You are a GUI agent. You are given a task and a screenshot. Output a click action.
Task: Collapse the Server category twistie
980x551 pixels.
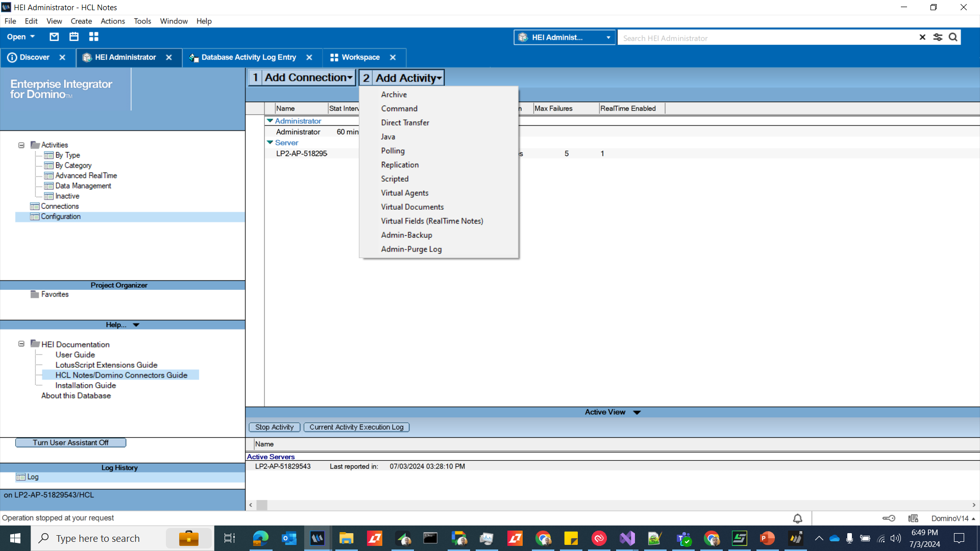pyautogui.click(x=270, y=143)
